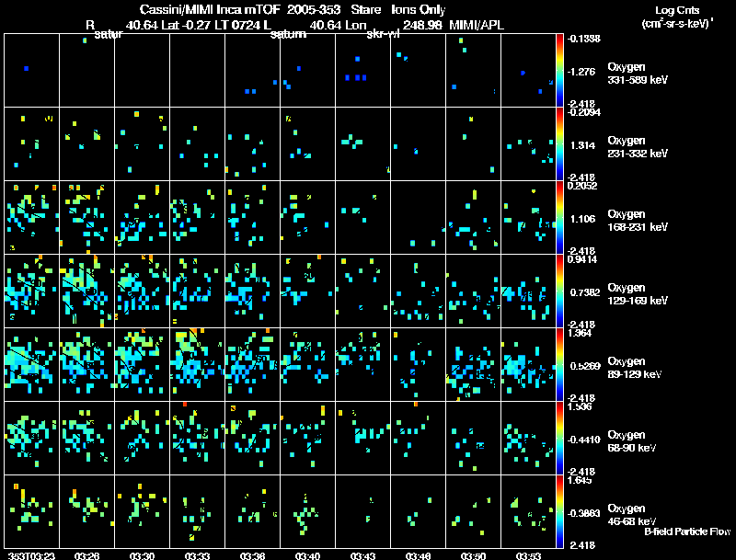Click the MIMI/APL label in header
The width and height of the screenshot is (736, 560).
tap(477, 25)
